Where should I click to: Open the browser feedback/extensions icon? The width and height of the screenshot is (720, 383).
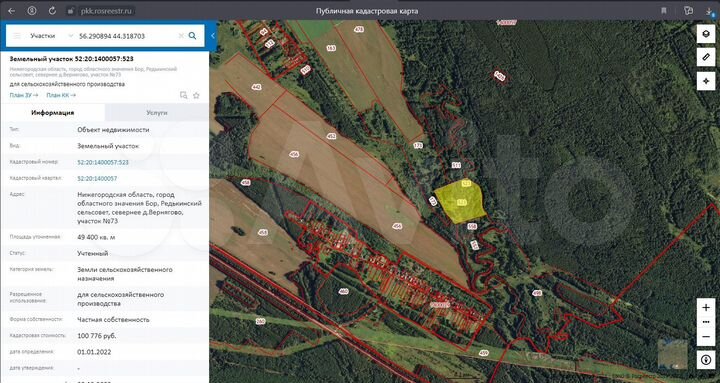click(x=688, y=10)
